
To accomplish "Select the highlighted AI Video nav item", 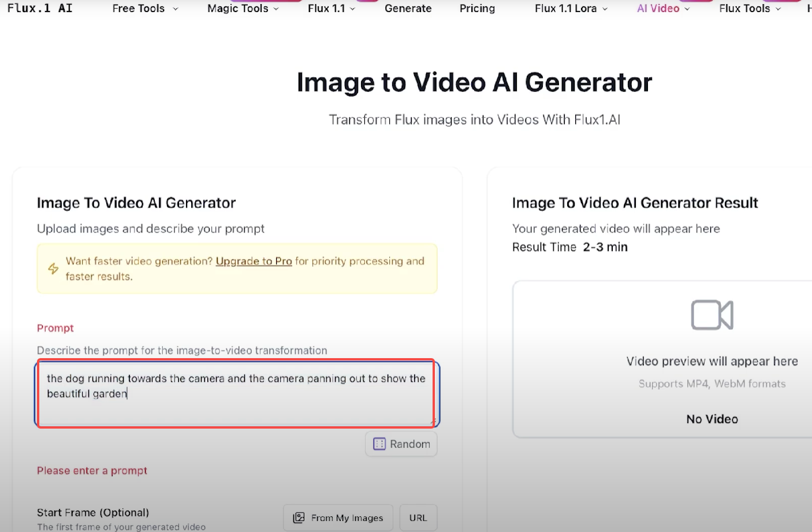I will pos(657,8).
